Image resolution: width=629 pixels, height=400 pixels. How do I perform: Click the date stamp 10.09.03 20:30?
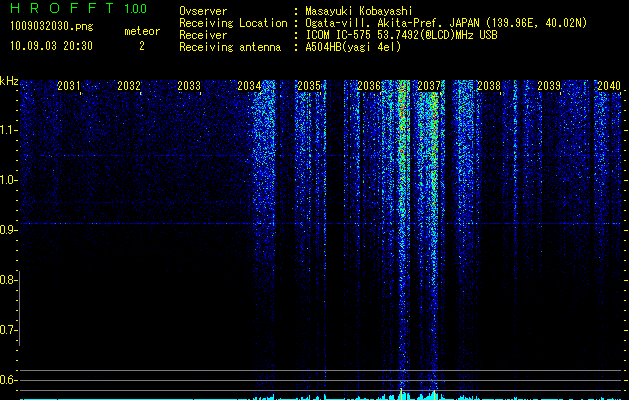point(51,46)
